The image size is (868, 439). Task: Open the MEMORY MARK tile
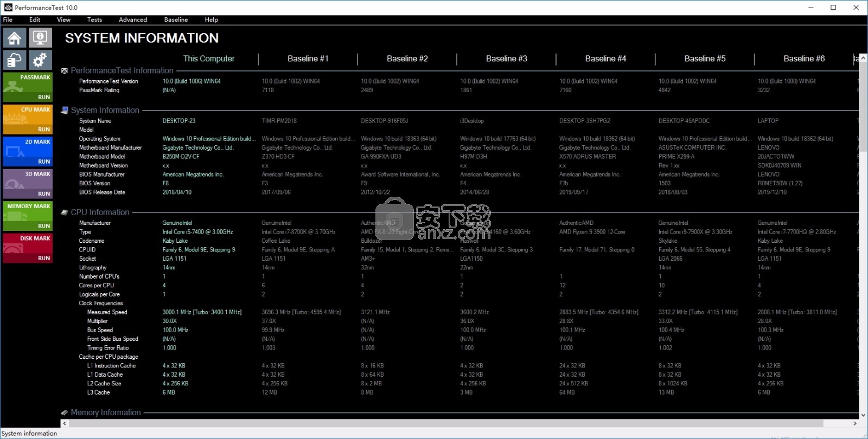tap(28, 216)
